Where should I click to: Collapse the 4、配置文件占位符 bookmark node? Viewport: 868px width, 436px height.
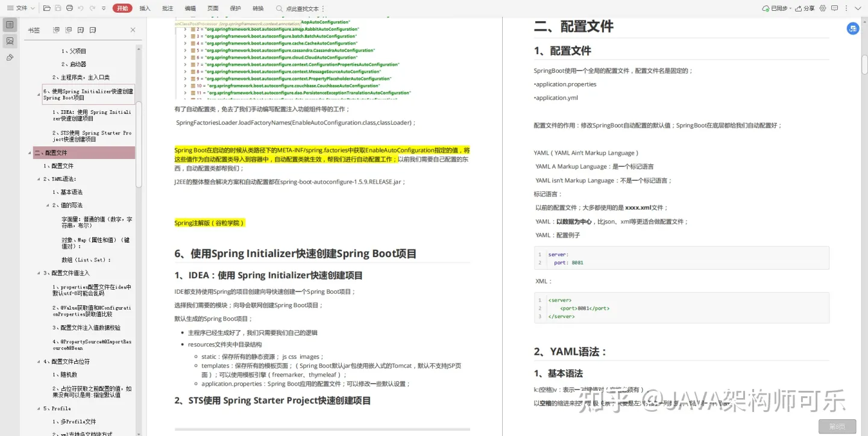pos(39,362)
